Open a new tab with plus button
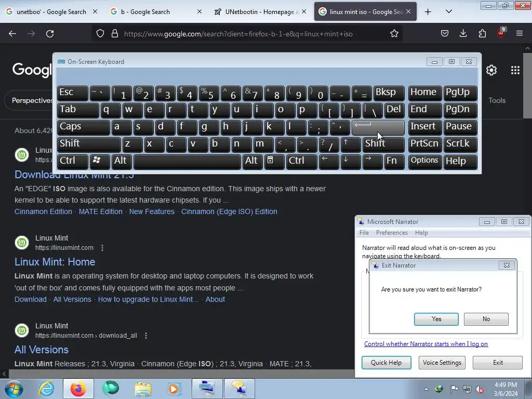 428,12
